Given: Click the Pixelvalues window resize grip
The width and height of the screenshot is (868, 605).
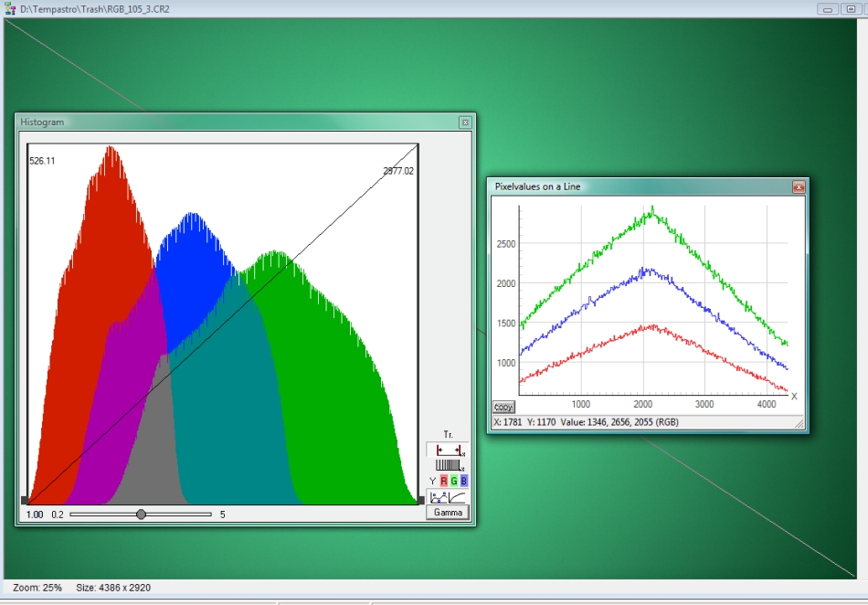Looking at the screenshot, I should point(799,423).
